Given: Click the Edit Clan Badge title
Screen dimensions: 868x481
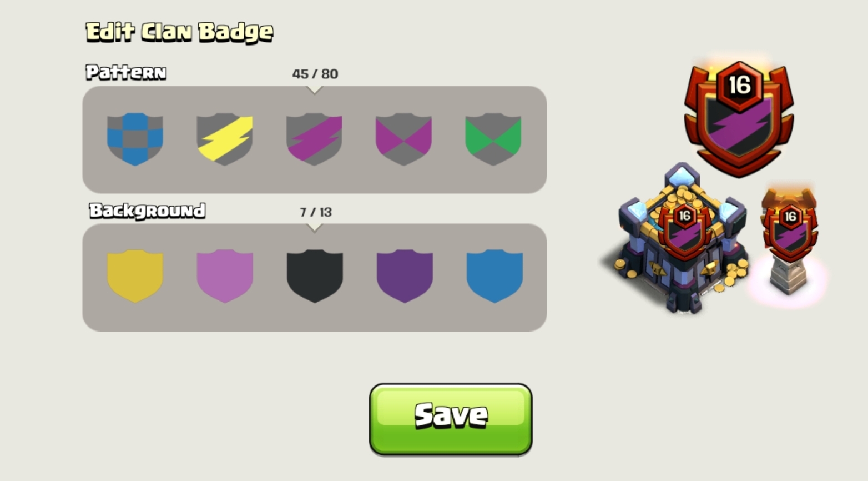Looking at the screenshot, I should point(179,32).
